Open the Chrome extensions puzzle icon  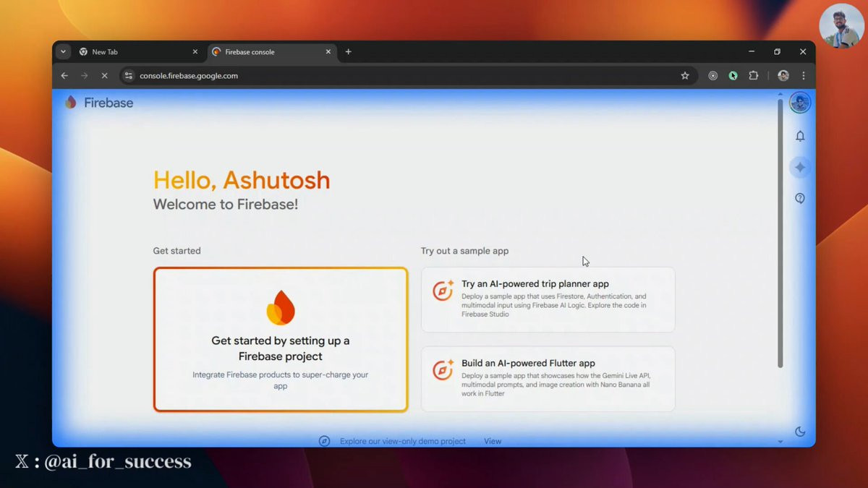753,75
